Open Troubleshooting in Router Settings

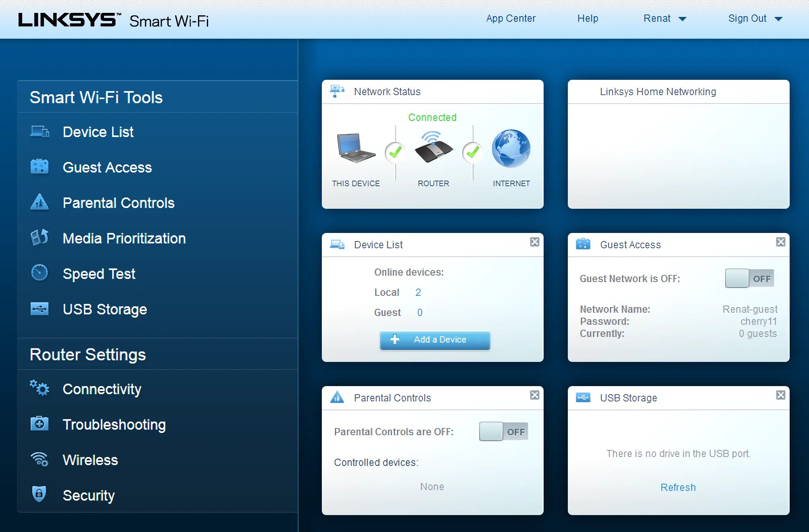tap(114, 424)
